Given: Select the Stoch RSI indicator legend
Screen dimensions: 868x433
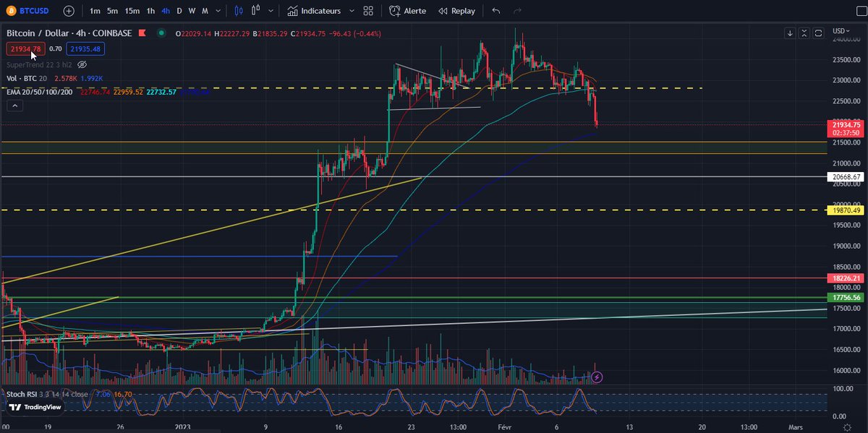Looking at the screenshot, I should point(46,394).
